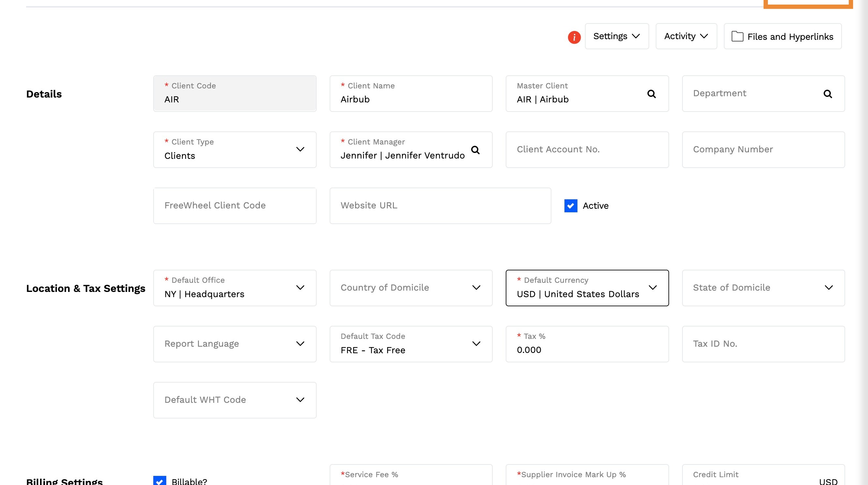Focus the Website URL field
The image size is (868, 485).
441,205
